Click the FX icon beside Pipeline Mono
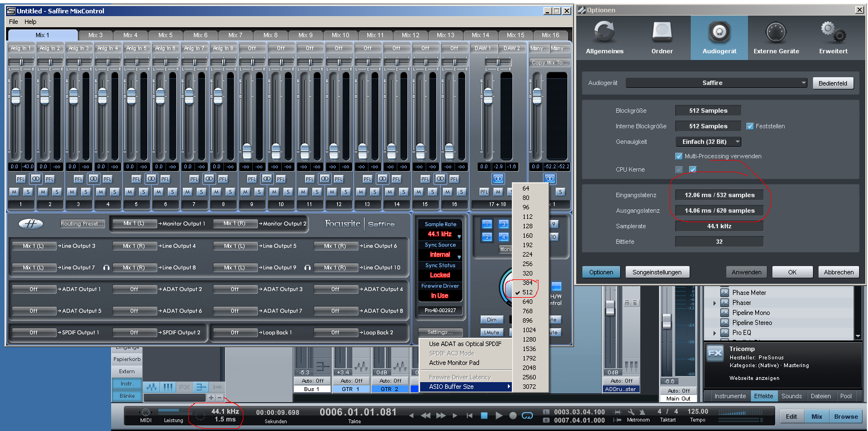 [x=725, y=313]
